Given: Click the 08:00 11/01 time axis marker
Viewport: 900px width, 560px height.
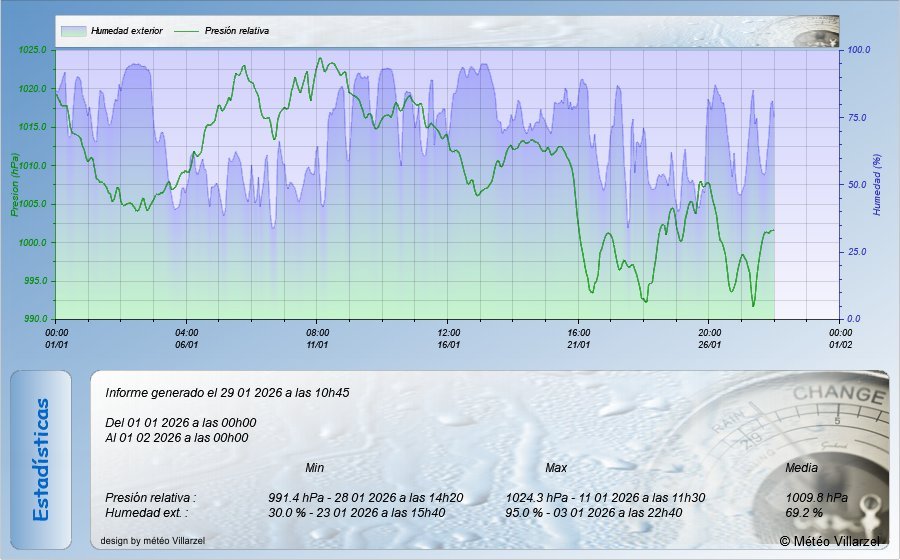Looking at the screenshot, I should click(318, 338).
